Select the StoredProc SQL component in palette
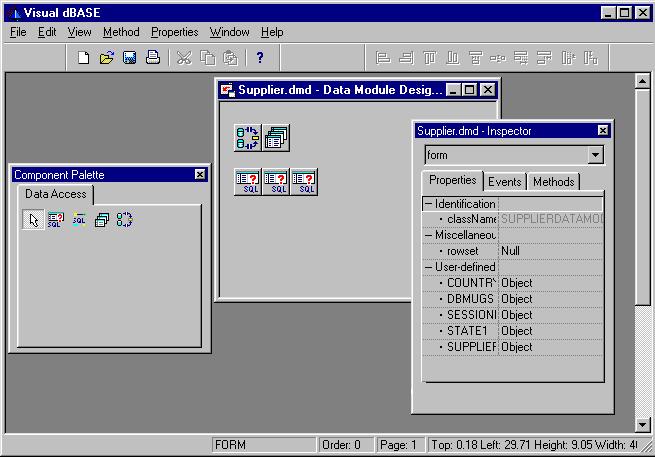Image resolution: width=655 pixels, height=458 pixels. pyautogui.click(x=79, y=220)
